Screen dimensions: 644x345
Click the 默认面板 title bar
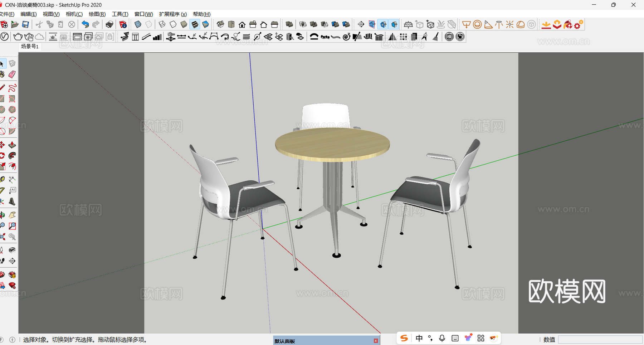[326, 340]
